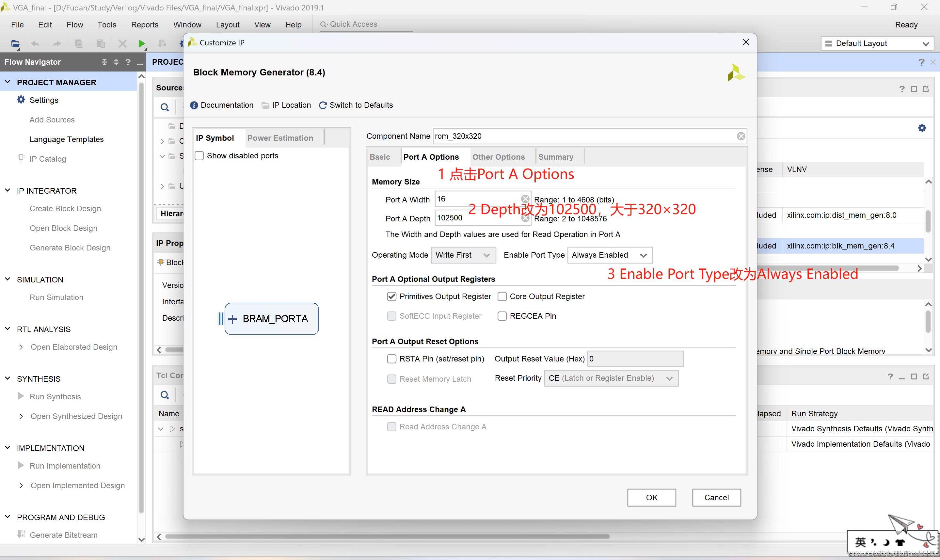Click the Delete X toolbar icon
Image resolution: width=940 pixels, height=560 pixels.
click(122, 44)
